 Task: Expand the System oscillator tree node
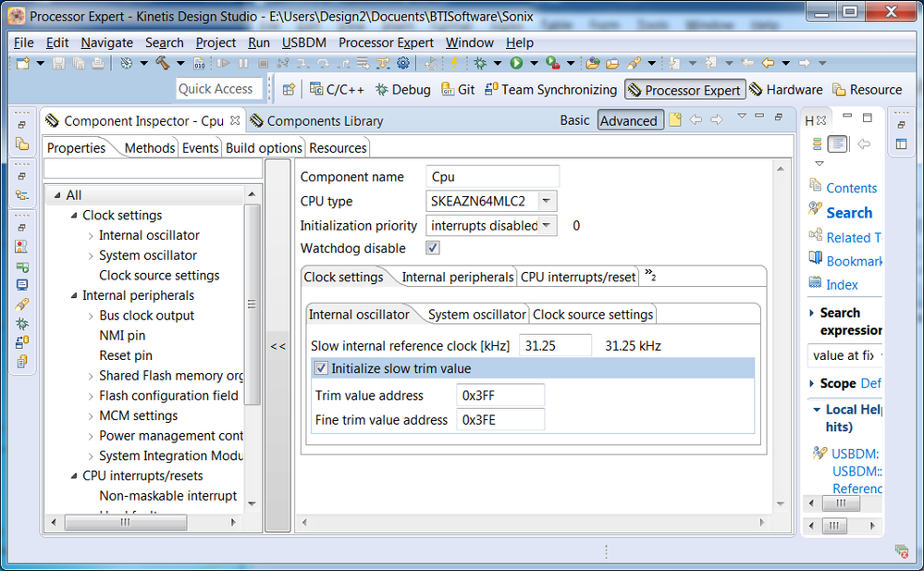click(x=90, y=256)
